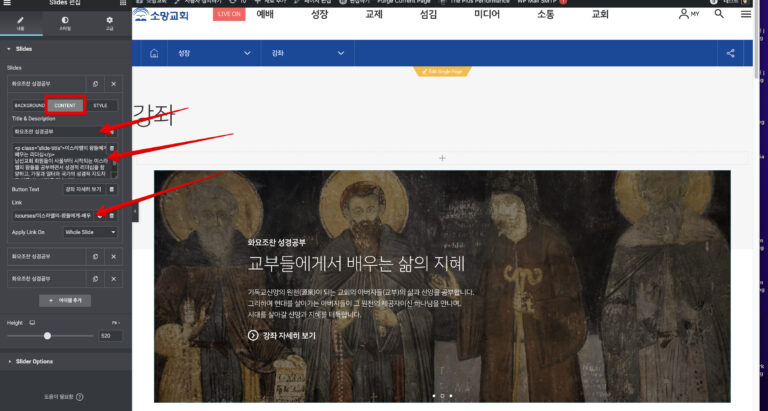Open link options gear icon
Viewport: 768px width, 411px height.
[x=100, y=216]
